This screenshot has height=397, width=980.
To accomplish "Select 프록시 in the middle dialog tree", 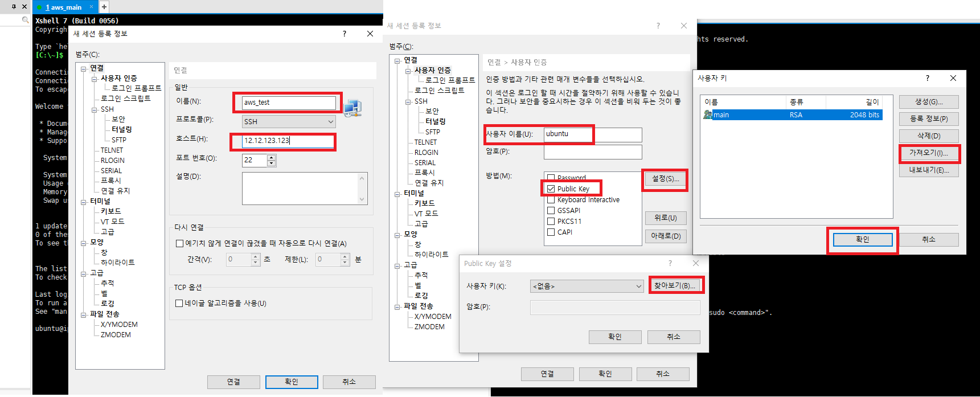I will (x=425, y=173).
